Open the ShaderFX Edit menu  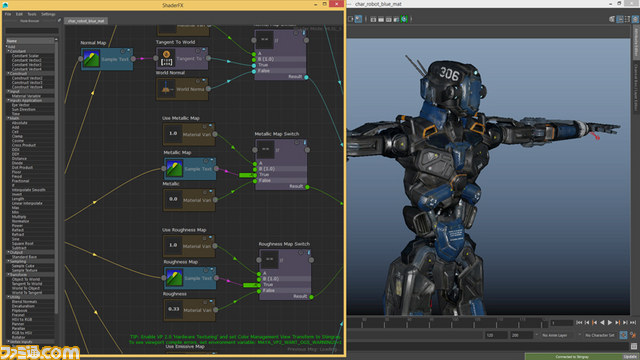point(19,14)
